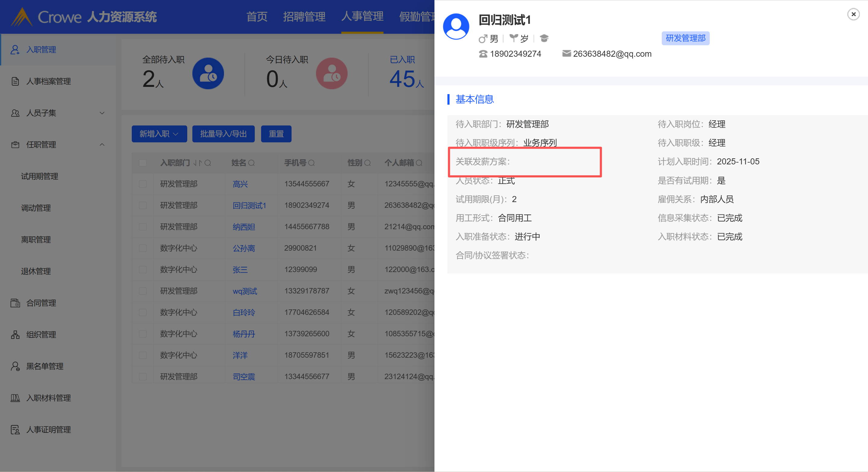Image resolution: width=868 pixels, height=472 pixels.
Task: Go to 首页 in top navigation
Action: point(257,17)
